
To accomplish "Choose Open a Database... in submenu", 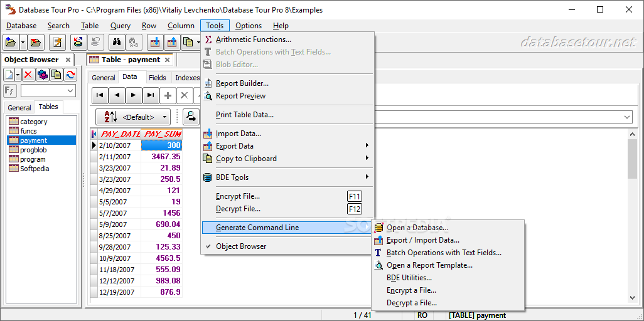I will (448, 228).
